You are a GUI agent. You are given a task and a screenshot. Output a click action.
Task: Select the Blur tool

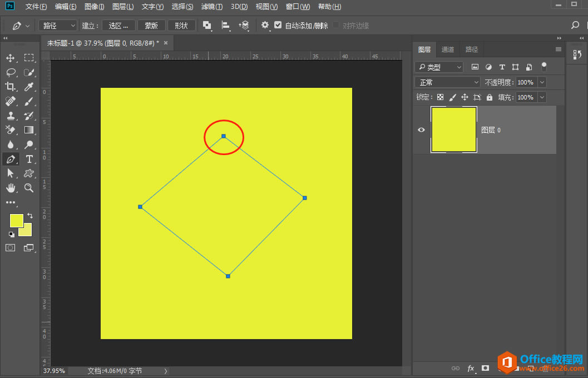[11, 145]
